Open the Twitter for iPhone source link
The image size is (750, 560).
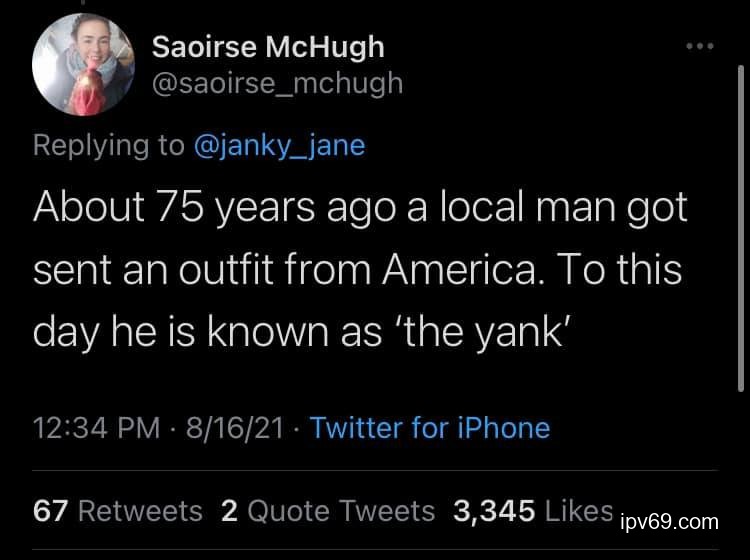430,428
